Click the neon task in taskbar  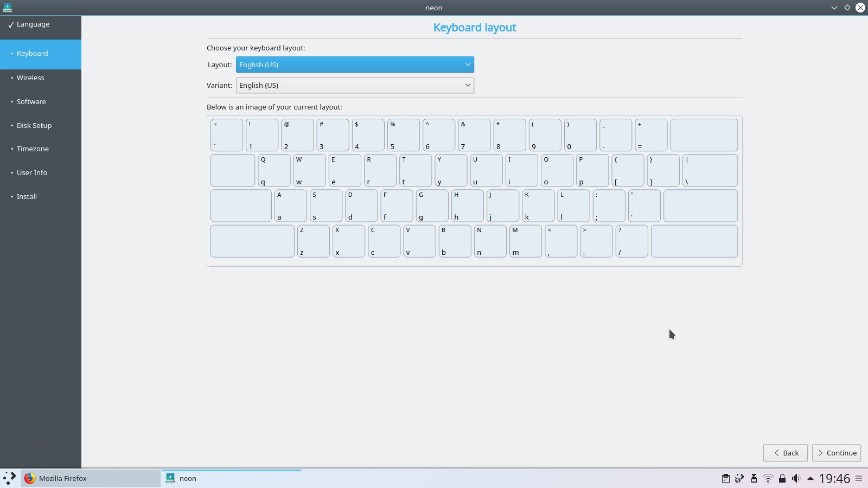point(231,478)
